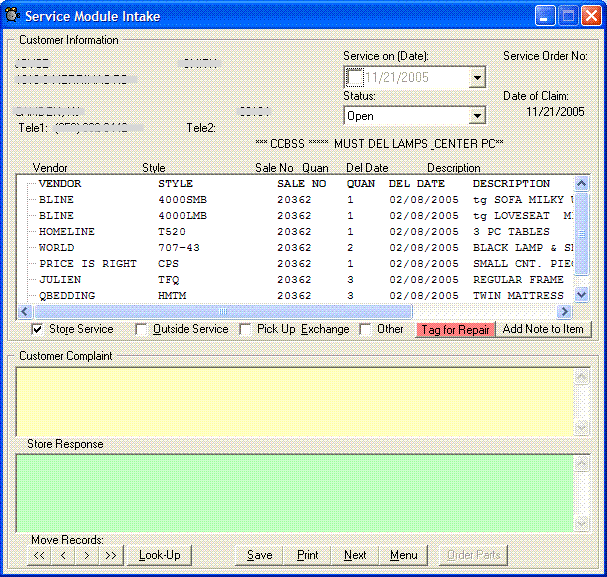
Task: Jump to last record with >> button
Action: tap(111, 555)
